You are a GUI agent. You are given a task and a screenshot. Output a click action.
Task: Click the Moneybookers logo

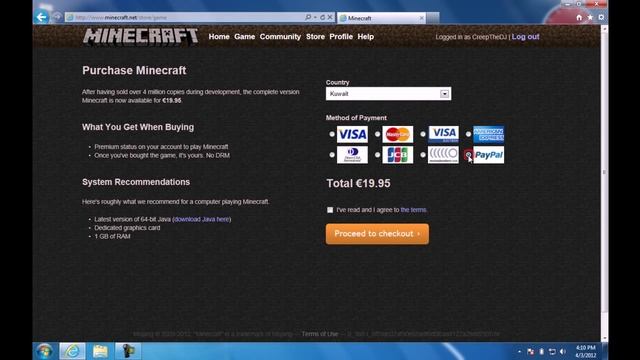tap(443, 155)
